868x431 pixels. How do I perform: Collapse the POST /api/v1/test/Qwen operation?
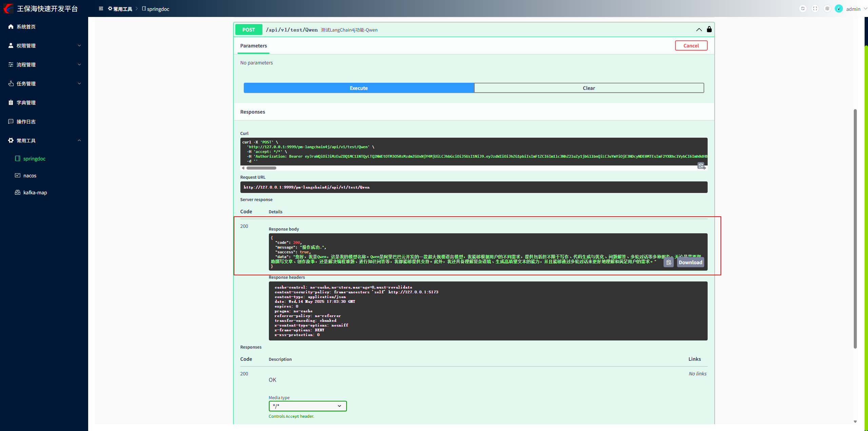point(699,30)
